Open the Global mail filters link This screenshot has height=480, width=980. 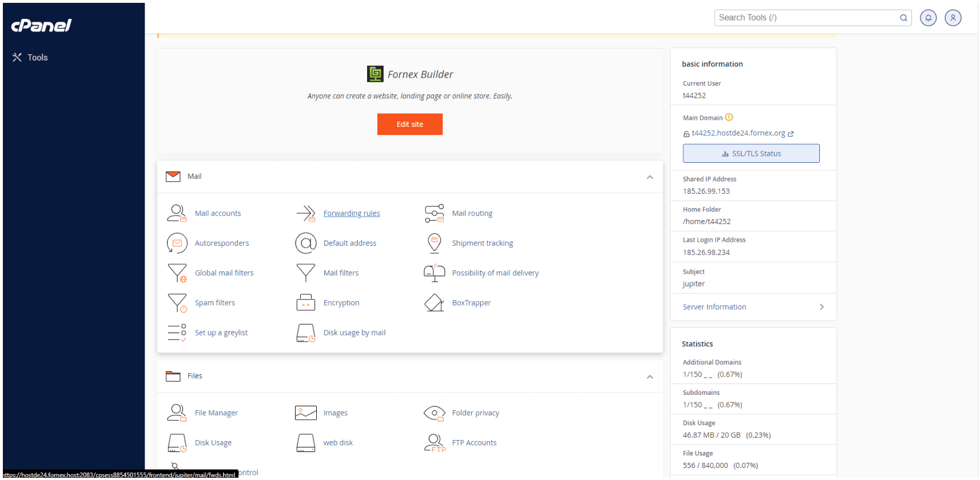tap(224, 273)
